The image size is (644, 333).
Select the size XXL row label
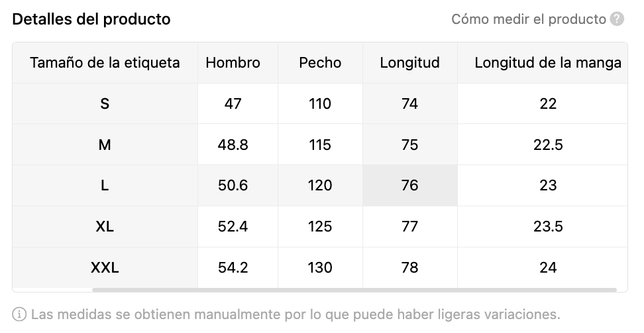pos(105,268)
